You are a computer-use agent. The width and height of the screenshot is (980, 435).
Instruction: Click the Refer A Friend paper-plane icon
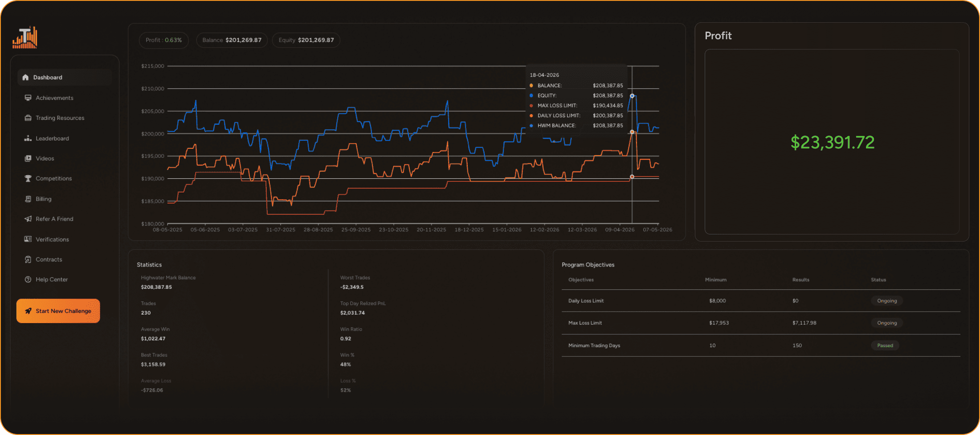[x=28, y=219]
